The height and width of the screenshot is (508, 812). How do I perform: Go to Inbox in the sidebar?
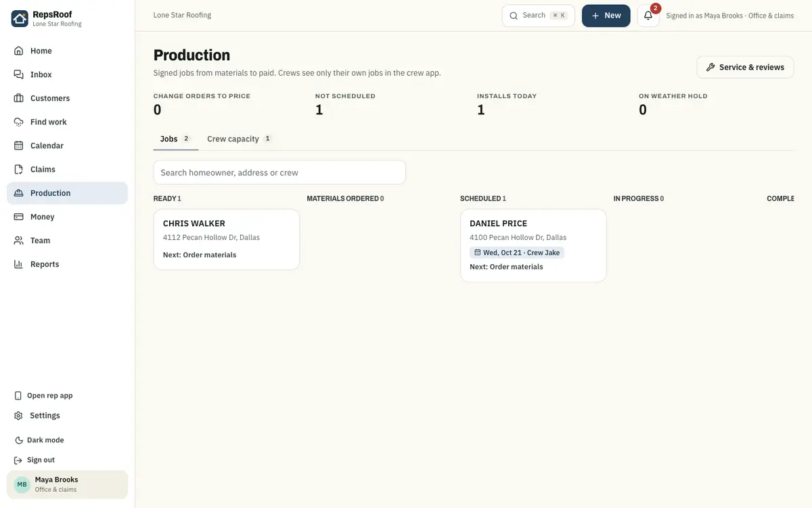coord(67,75)
